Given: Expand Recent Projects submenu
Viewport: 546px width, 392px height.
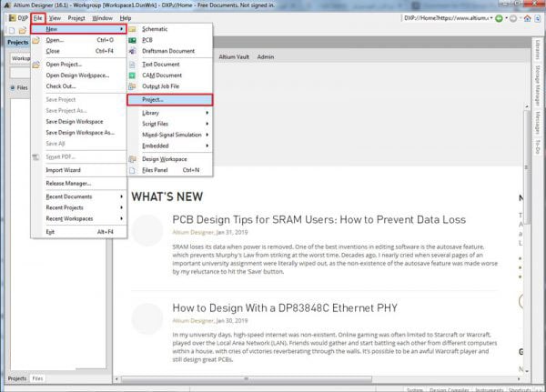Looking at the screenshot, I should [79, 207].
